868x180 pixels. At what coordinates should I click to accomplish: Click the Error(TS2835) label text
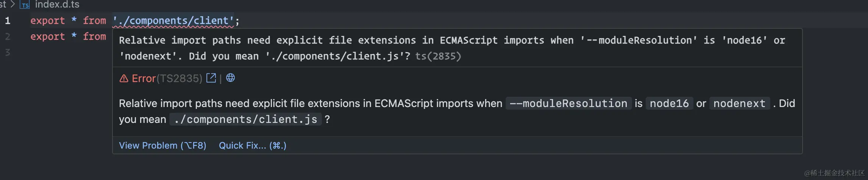[167, 78]
